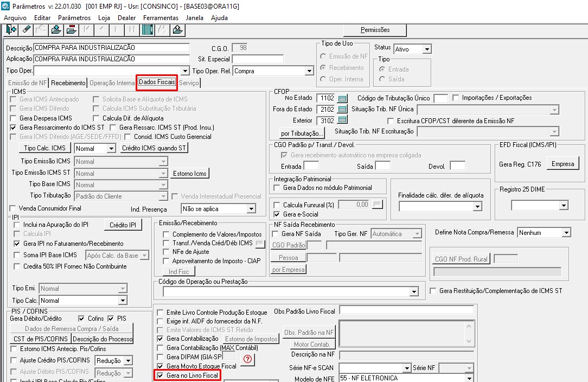Viewport: 588px width, 382px height.
Task: Toggle Venda Consumidor Final checkbox
Action: [13, 208]
